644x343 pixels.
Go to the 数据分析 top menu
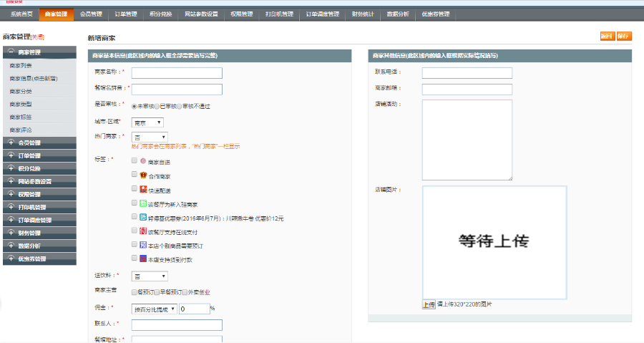click(x=399, y=14)
